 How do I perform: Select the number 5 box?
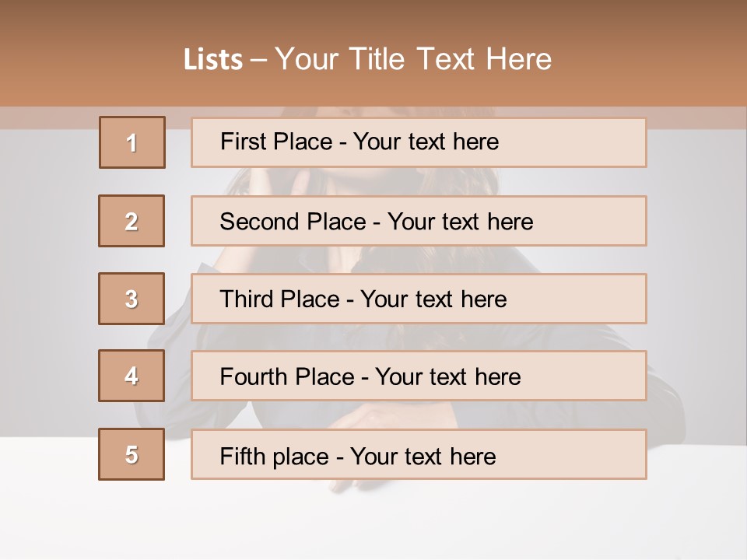[132, 454]
